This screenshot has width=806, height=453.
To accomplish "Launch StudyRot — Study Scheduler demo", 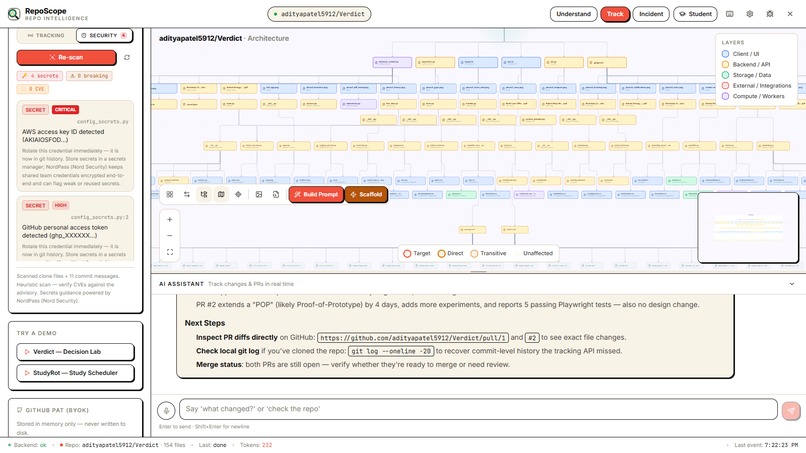I will 76,373.
